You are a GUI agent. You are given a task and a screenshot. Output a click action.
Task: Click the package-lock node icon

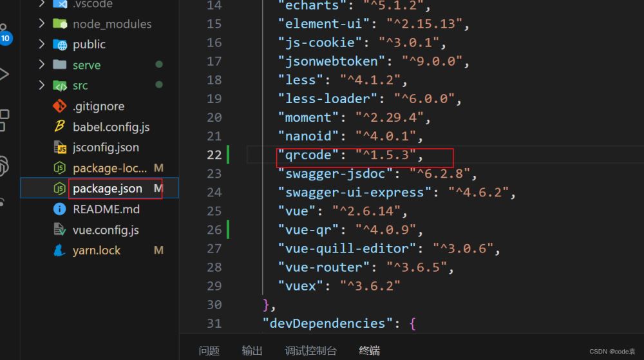click(x=59, y=167)
